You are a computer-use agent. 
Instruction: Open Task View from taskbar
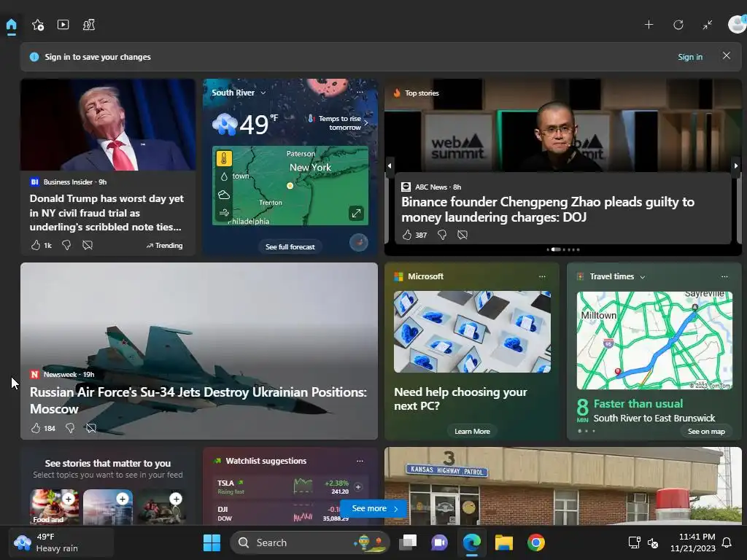(408, 542)
